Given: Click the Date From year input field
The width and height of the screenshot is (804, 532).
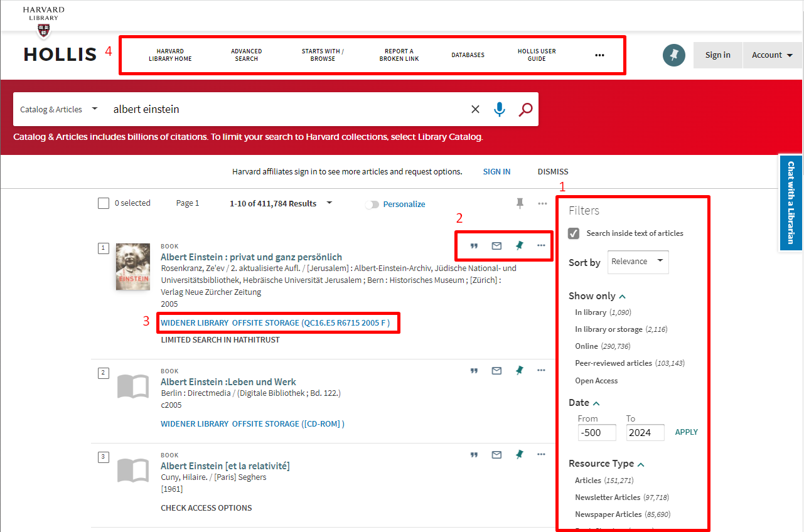Looking at the screenshot, I should pyautogui.click(x=596, y=432).
